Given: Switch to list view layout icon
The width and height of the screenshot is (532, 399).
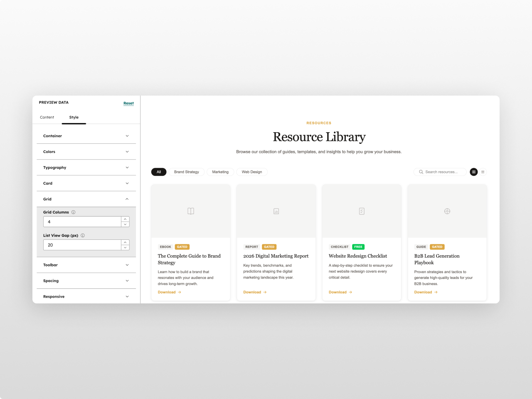Looking at the screenshot, I should 483,172.
